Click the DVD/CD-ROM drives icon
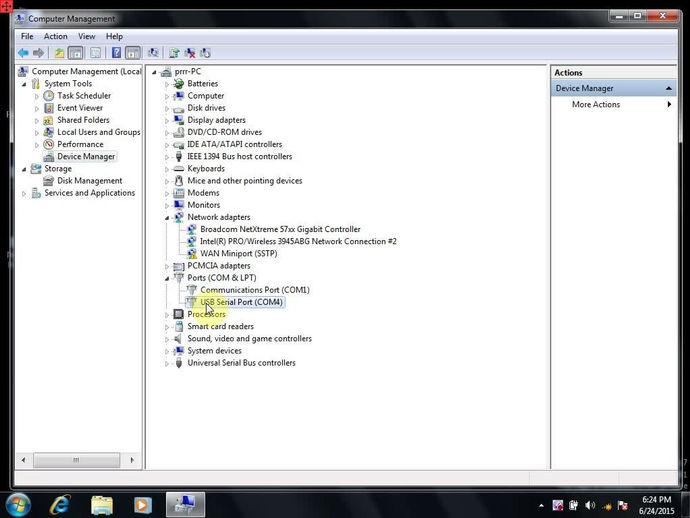 178,132
